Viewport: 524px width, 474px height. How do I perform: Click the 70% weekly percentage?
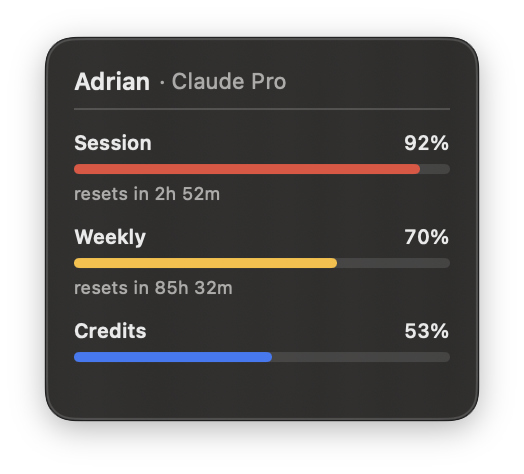pyautogui.click(x=426, y=237)
